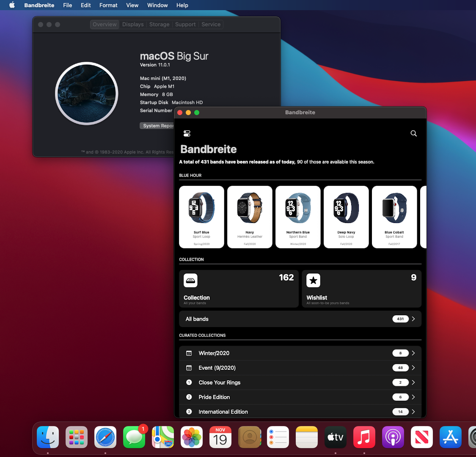Open Notes from the Dock
The width and height of the screenshot is (476, 457).
click(x=307, y=437)
